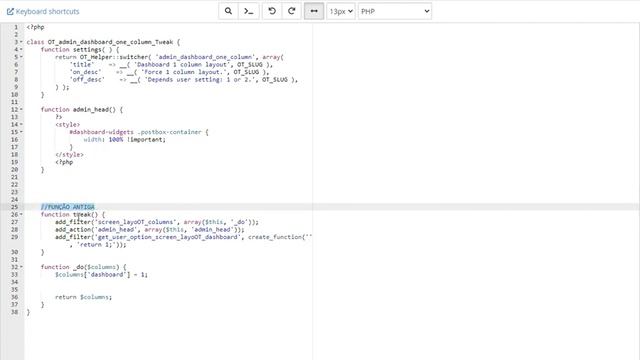Screen dimensions: 640x360
Task: Click $columns['dashboard'] assignment on line 33
Action: pyautogui.click(x=101, y=275)
